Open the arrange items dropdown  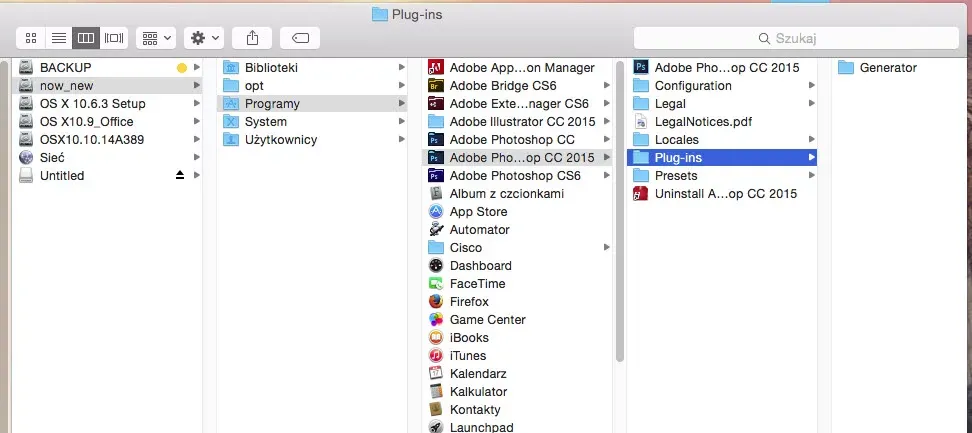[155, 38]
